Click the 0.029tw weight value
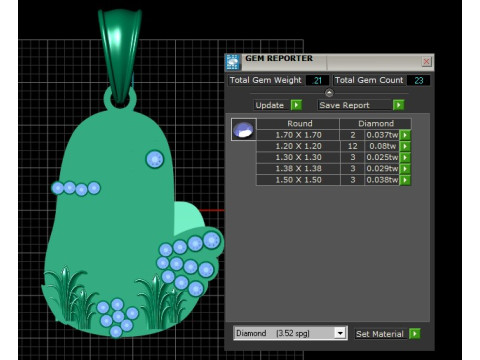 click(x=382, y=169)
